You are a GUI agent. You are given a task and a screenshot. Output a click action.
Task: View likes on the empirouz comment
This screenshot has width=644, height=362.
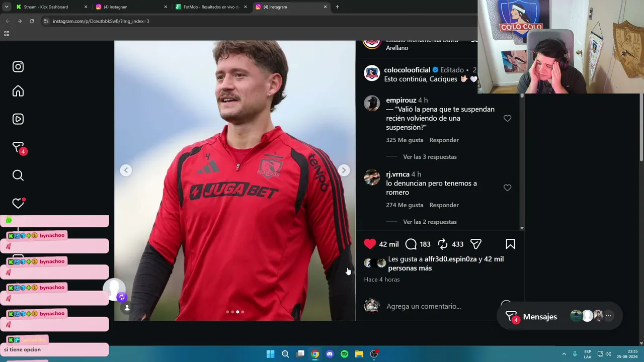[x=405, y=140]
